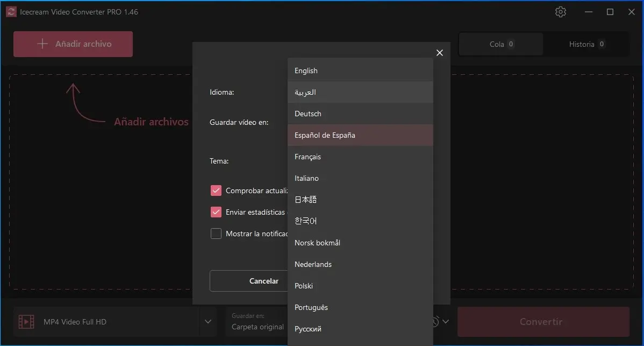Screen dimensions: 644x346
Task: Switch to the Cola tab
Action: point(501,44)
